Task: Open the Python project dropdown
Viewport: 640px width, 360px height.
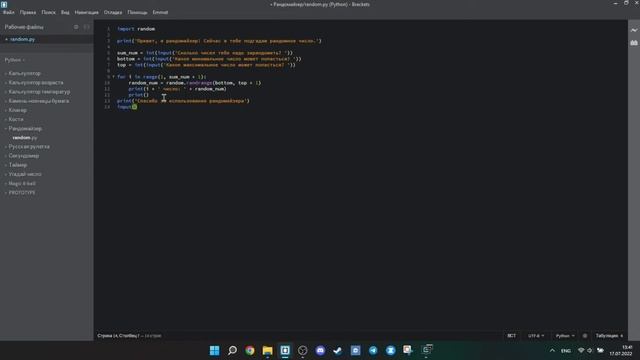Action: click(14, 60)
